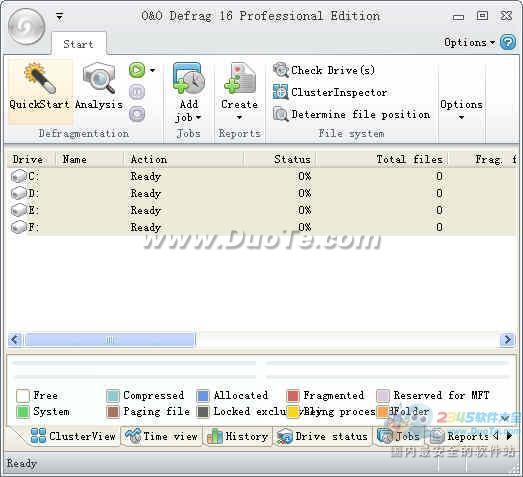Image resolution: width=523 pixels, height=477 pixels.
Task: Switch to the Reports bottom tab
Action: [x=459, y=436]
